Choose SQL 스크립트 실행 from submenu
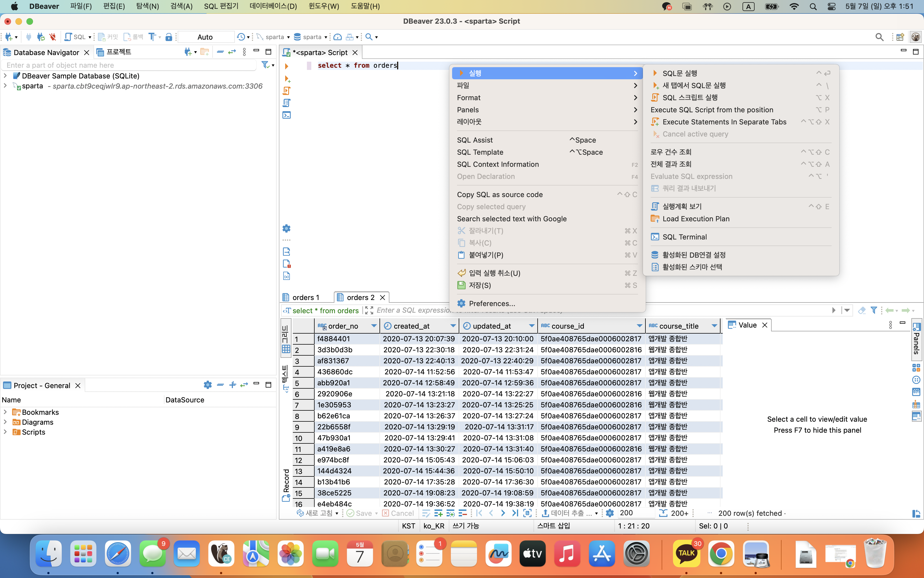 [741, 97]
